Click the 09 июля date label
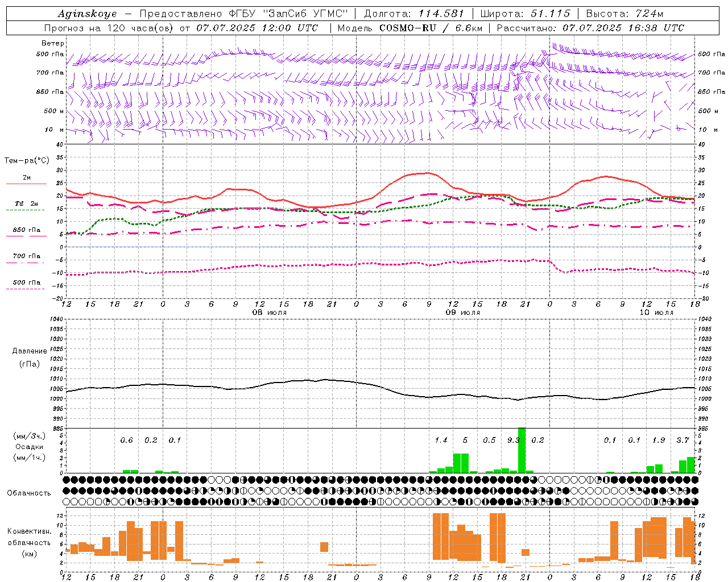 coord(462,313)
